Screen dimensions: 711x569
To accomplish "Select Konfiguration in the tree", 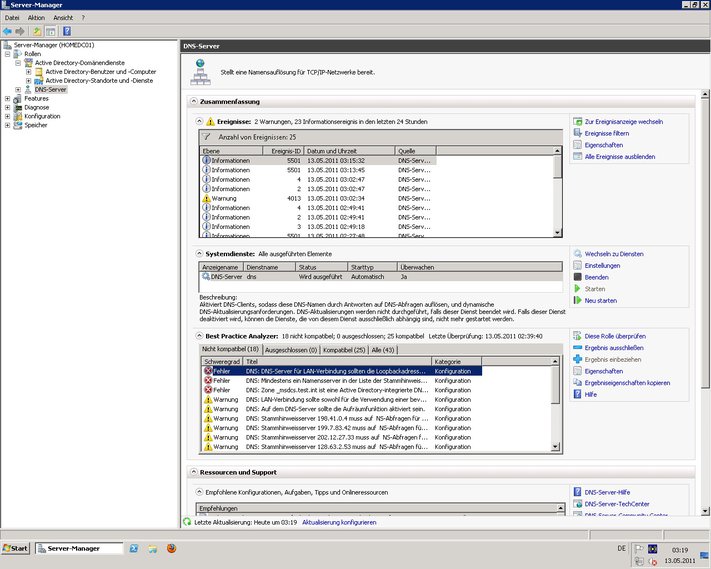I will coord(42,116).
